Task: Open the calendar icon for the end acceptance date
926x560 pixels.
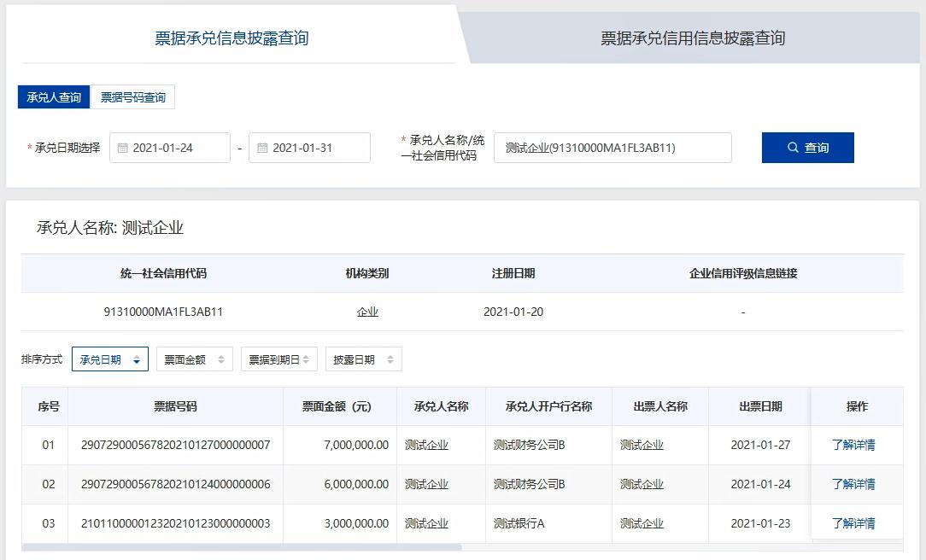Action: click(x=264, y=147)
